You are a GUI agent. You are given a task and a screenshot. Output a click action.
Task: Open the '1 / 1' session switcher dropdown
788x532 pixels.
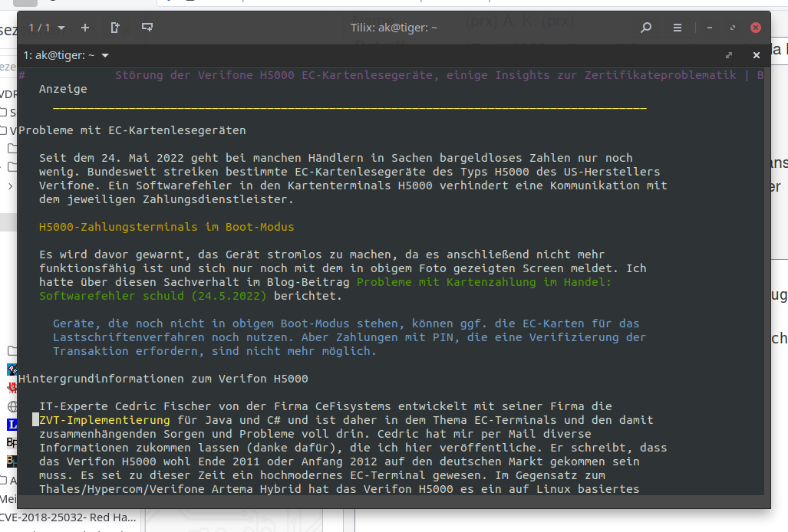click(x=46, y=28)
